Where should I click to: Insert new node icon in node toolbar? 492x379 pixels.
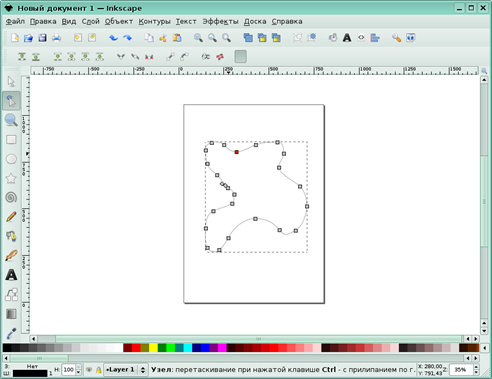pos(22,57)
